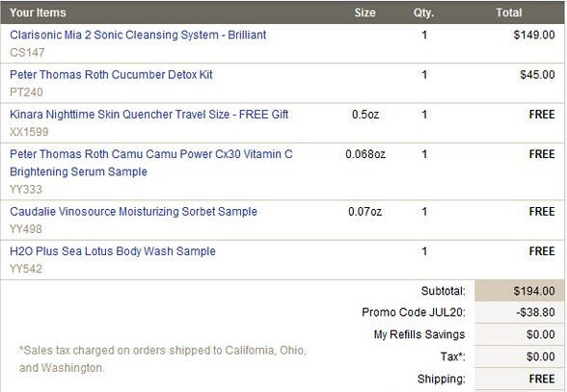The width and height of the screenshot is (567, 392).
Task: Click the $149.00 item total
Action: pyautogui.click(x=534, y=35)
